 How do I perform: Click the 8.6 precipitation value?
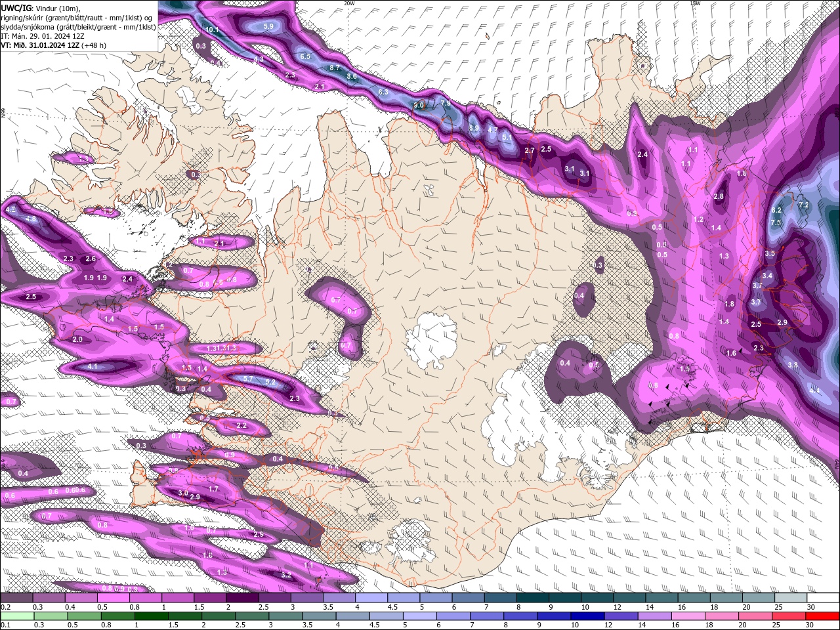[352, 76]
